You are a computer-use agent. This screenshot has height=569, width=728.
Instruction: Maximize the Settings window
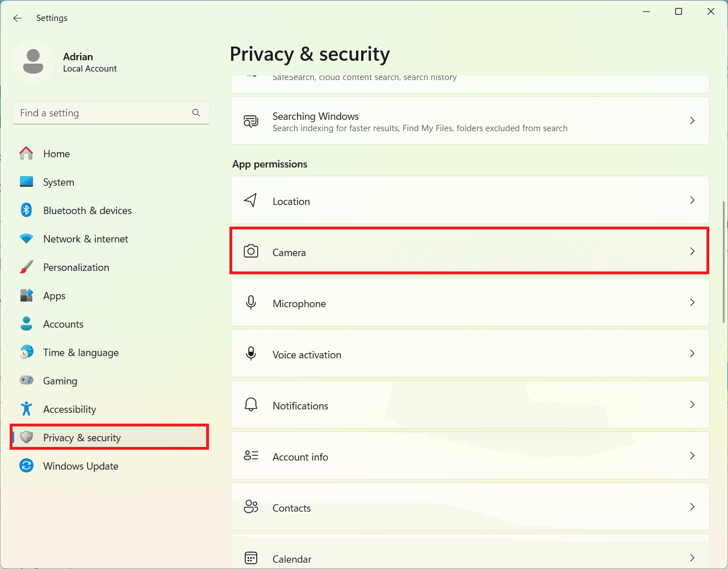(x=679, y=11)
